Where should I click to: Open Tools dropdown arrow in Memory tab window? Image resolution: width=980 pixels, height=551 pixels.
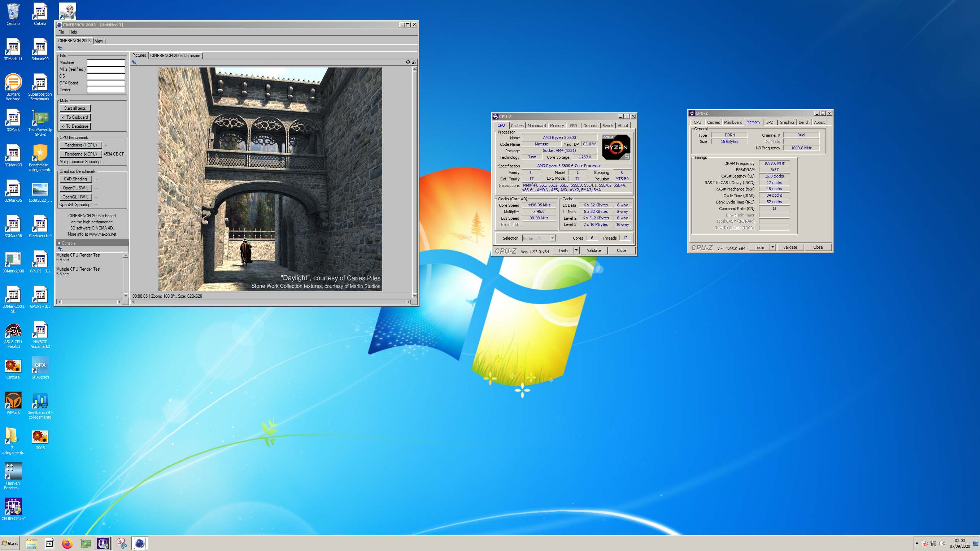(772, 247)
